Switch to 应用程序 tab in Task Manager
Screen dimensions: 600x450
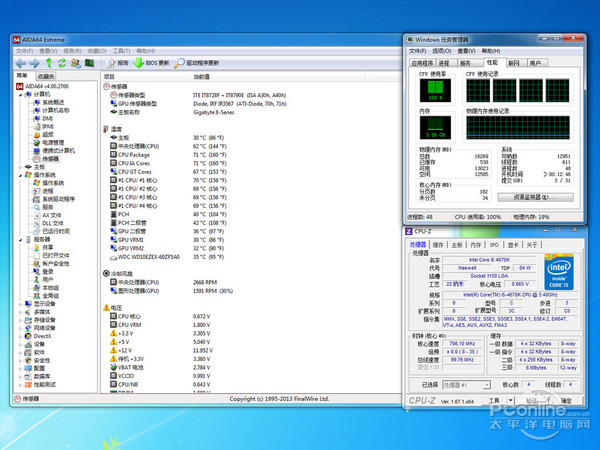tap(422, 63)
